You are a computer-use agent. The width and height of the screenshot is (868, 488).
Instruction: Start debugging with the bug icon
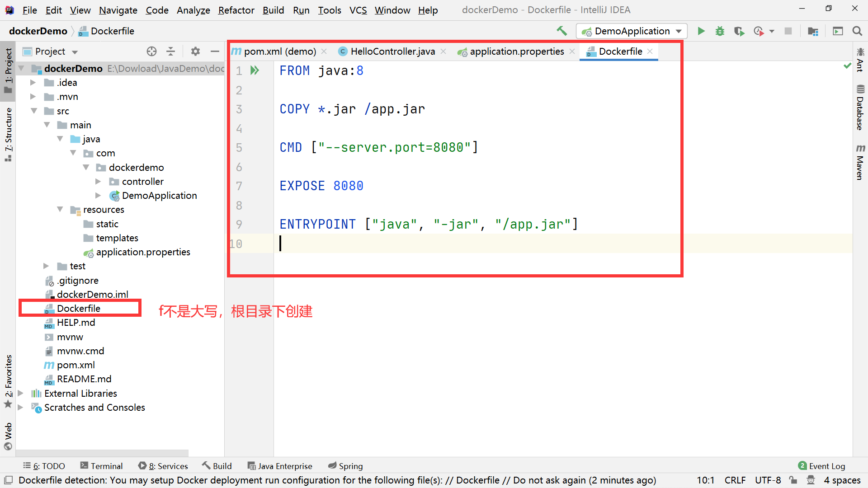coord(720,31)
